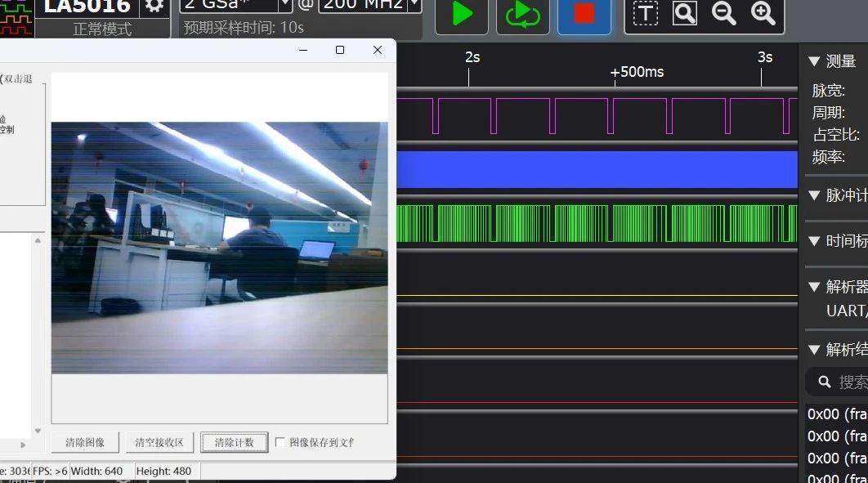Click the 清除图像 button

coord(85,443)
